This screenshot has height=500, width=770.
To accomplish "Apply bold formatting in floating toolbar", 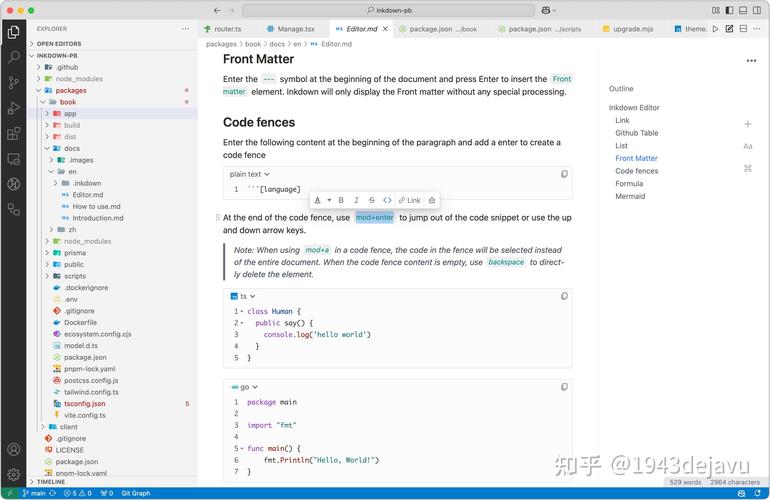I will (341, 200).
